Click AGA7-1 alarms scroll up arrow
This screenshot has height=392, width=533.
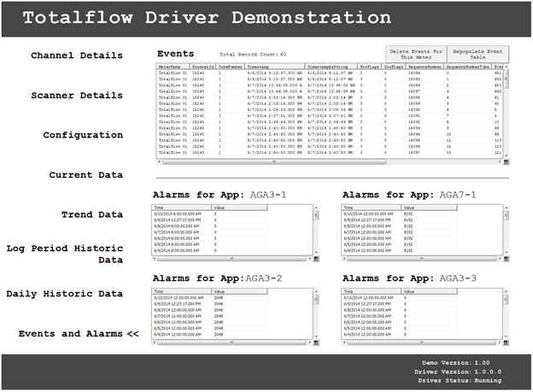pyautogui.click(x=506, y=207)
